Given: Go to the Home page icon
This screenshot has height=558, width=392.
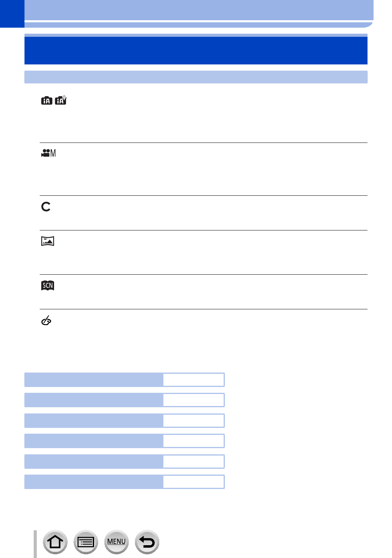Looking at the screenshot, I should (55, 541).
